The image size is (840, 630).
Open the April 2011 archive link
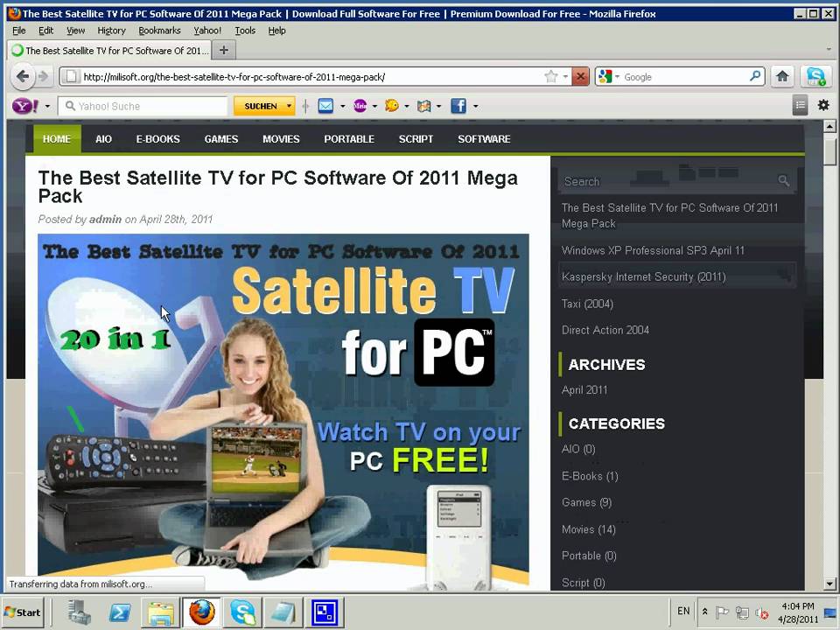coord(584,390)
